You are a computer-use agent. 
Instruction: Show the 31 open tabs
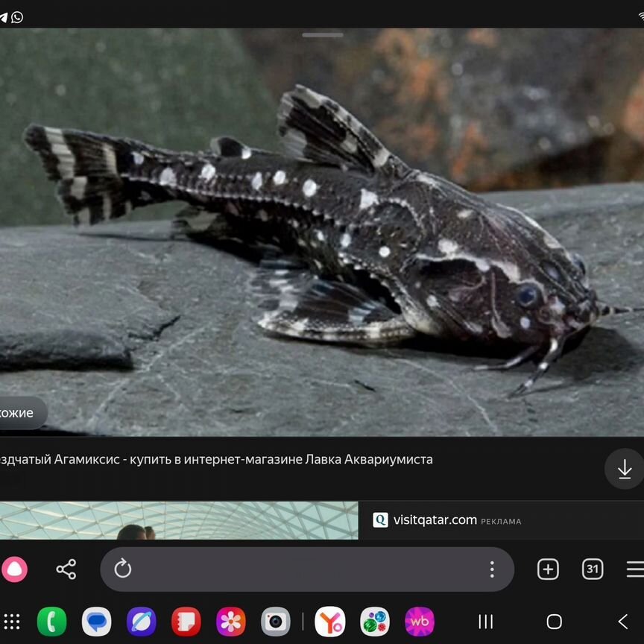click(593, 569)
